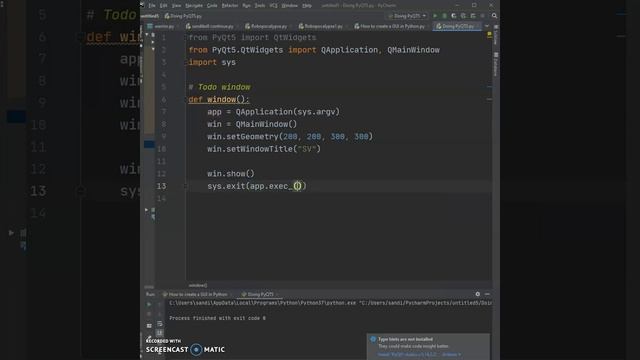This screenshot has width=640, height=360.
Task: Open the Run menu in menu bar
Action: (247, 6)
